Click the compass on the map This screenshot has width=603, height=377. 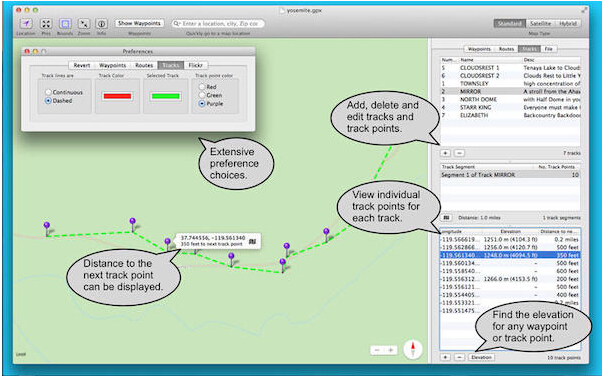(x=413, y=349)
